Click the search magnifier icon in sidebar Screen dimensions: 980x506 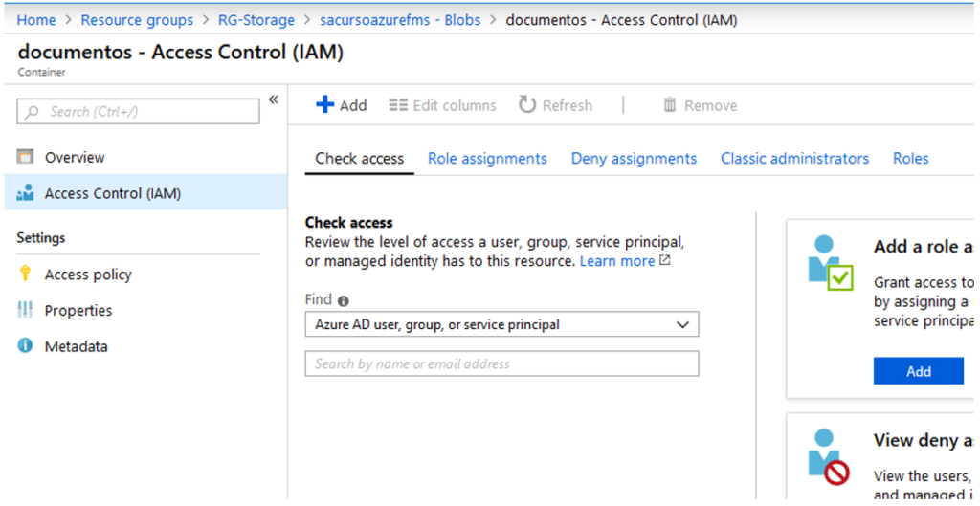click(33, 112)
